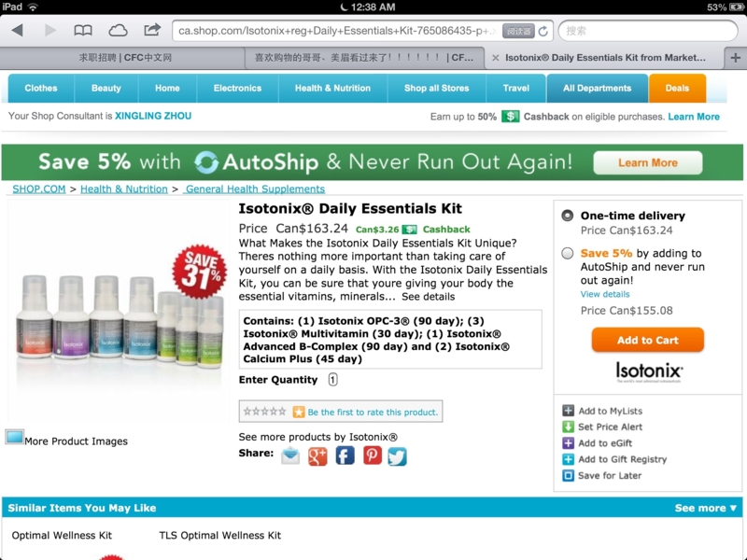Image resolution: width=747 pixels, height=560 pixels.
Task: Click the orange Add to Cart button
Action: pyautogui.click(x=647, y=340)
